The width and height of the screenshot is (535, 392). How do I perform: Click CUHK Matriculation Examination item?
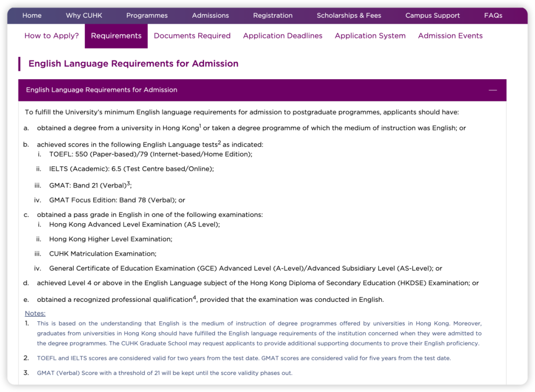click(103, 254)
